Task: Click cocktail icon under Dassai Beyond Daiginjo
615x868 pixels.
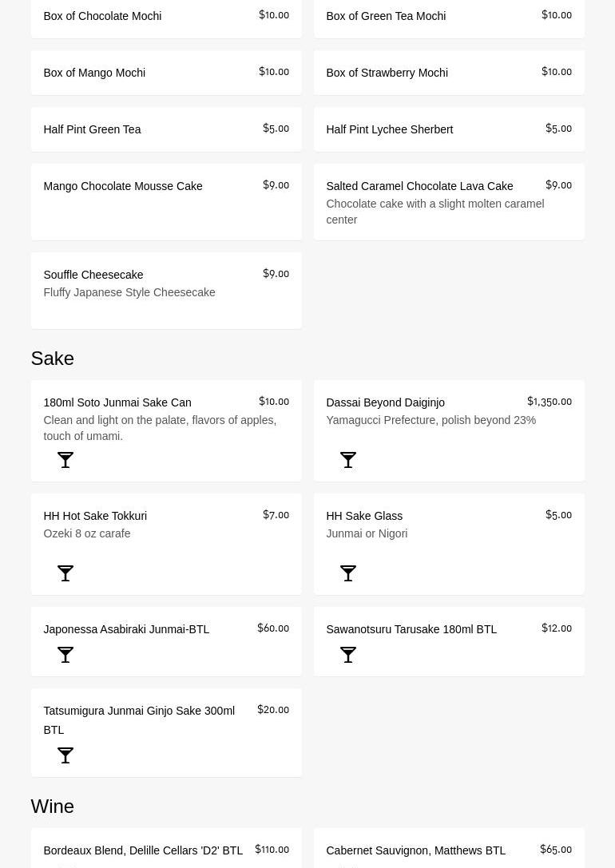Action: pos(348,460)
